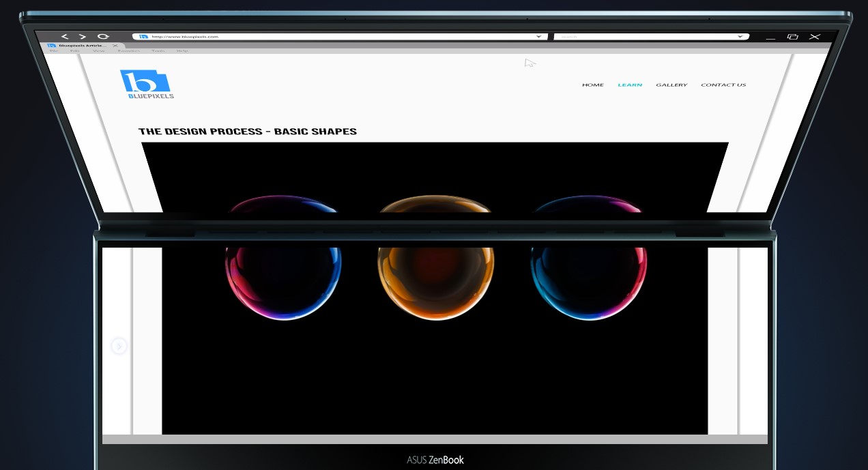This screenshot has width=868, height=470.
Task: Click the browser forward arrow
Action: click(83, 37)
